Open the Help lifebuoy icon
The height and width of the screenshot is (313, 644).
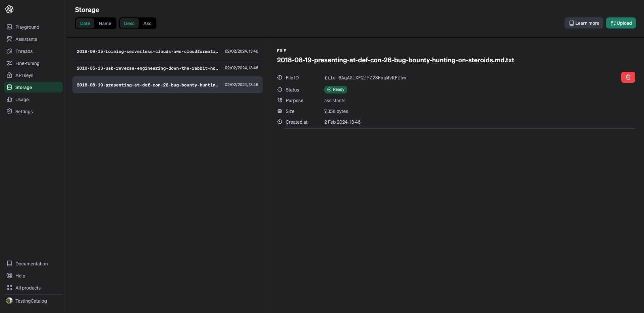point(9,275)
